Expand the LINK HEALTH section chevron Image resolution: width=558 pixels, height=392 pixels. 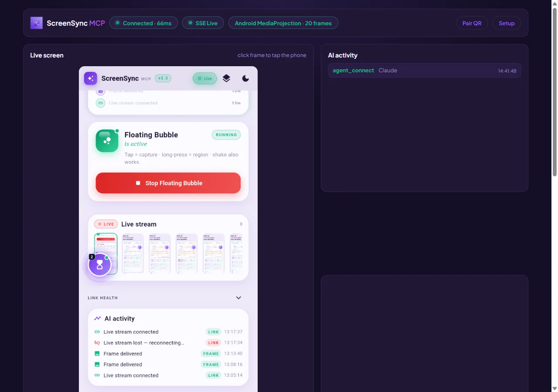pos(238,298)
